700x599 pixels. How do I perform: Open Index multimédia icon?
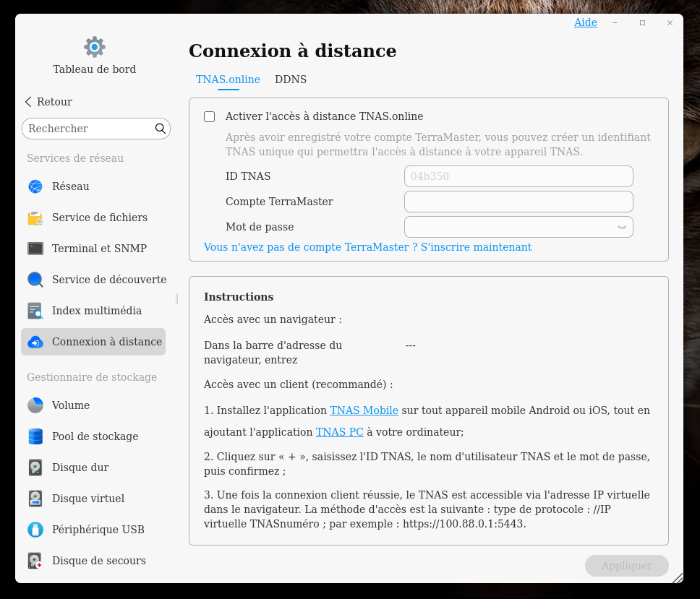point(35,311)
